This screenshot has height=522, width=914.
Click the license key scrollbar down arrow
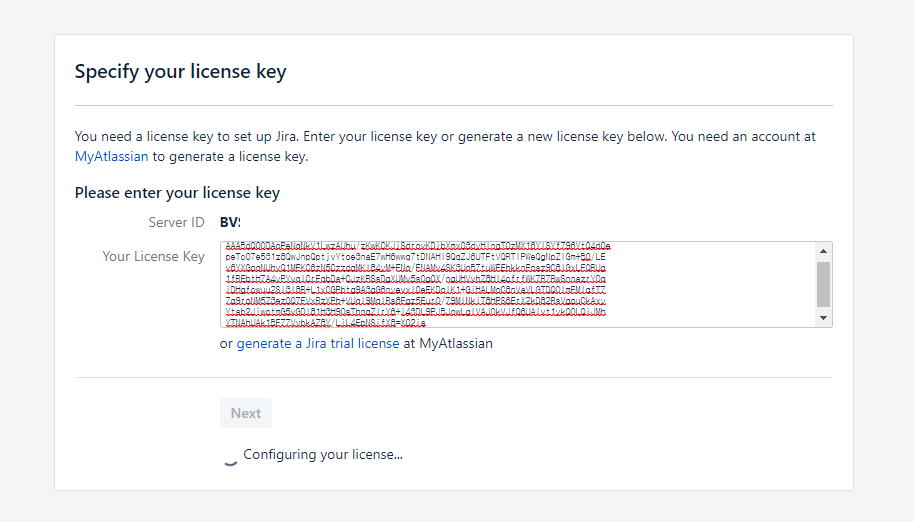[x=823, y=318]
